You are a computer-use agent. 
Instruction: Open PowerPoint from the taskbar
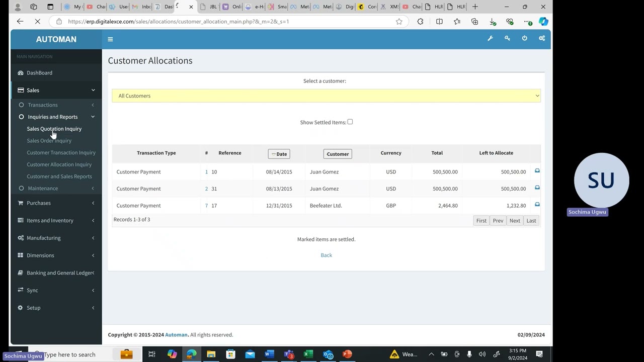pos(347,354)
